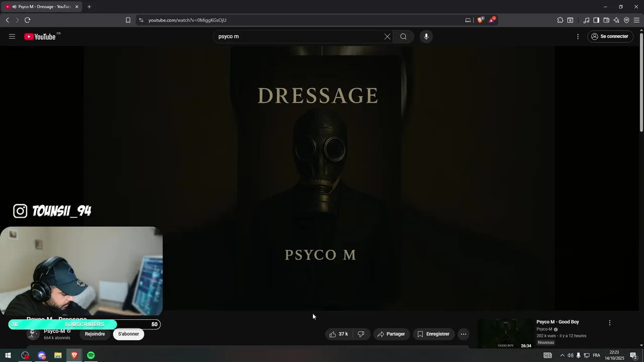The image size is (644, 362).
Task: Open search-tabs icon in browser toolbar
Action: coord(570,20)
